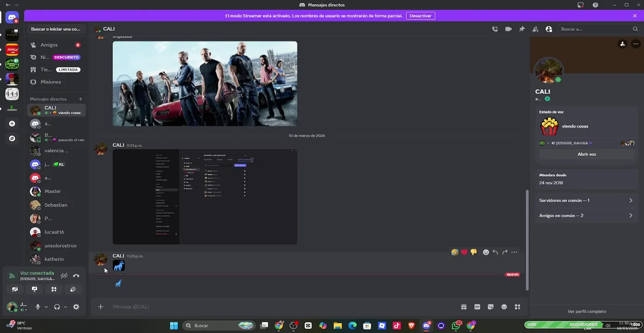Share your screen in voice panel
Screen dimensions: 644x333
35,289
